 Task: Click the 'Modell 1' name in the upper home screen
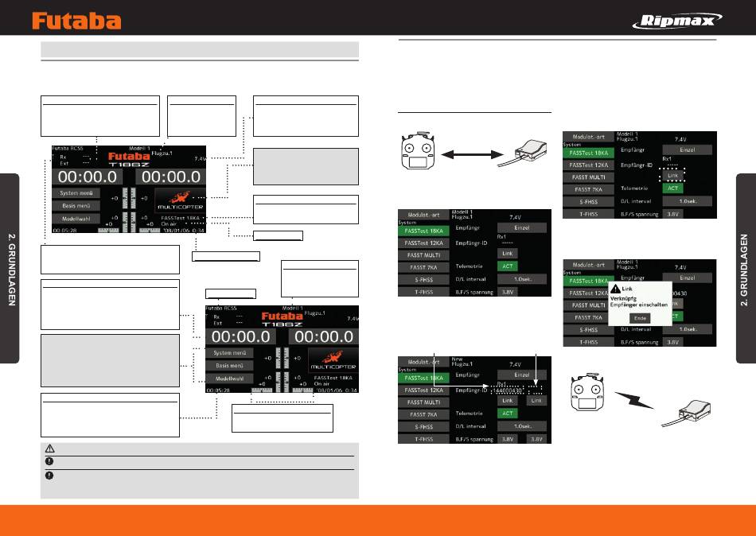tap(139, 149)
